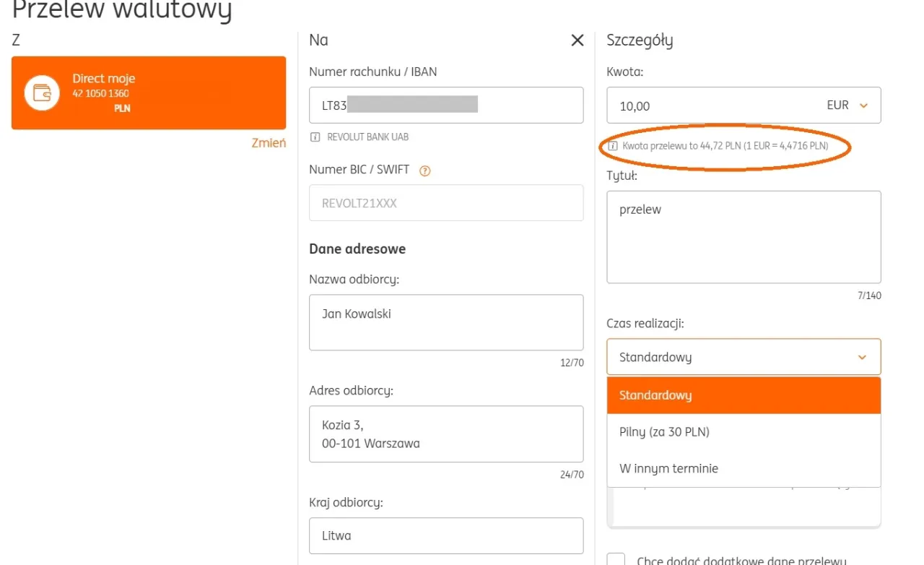Pick the W innym terminie option
This screenshot has width=924, height=565.
744,468
